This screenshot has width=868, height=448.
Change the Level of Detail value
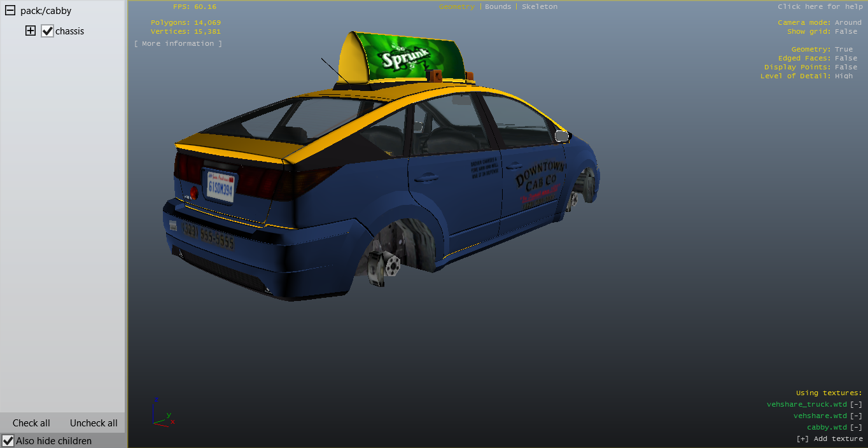tap(843, 76)
